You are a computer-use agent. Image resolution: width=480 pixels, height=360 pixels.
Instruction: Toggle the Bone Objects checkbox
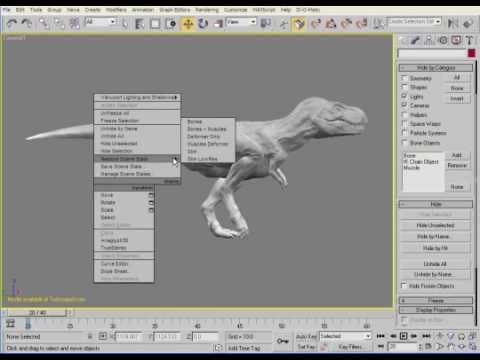pos(404,143)
